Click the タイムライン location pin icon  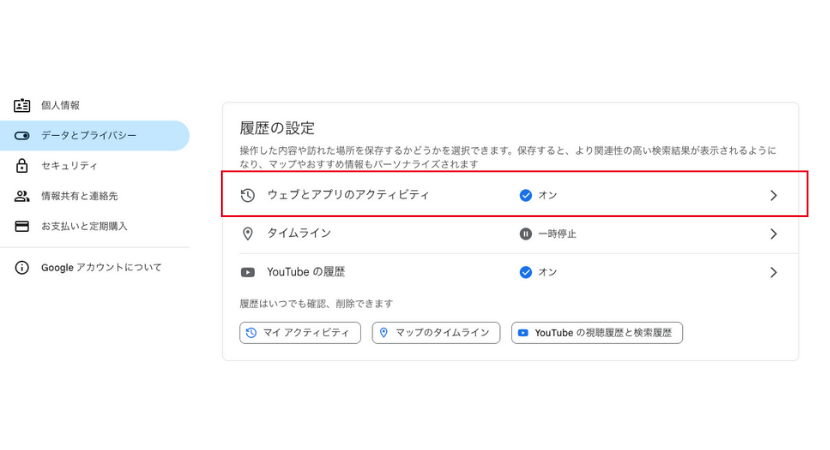[247, 234]
